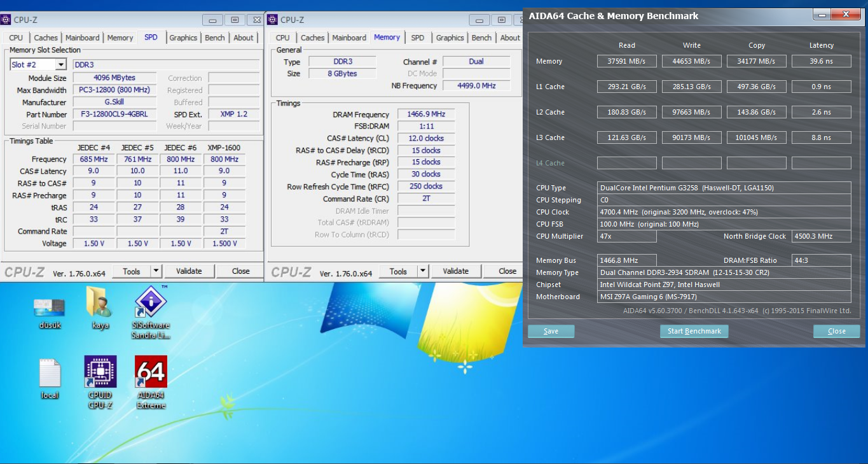Open About tab in SPD window
This screenshot has height=464, width=868.
[x=244, y=38]
